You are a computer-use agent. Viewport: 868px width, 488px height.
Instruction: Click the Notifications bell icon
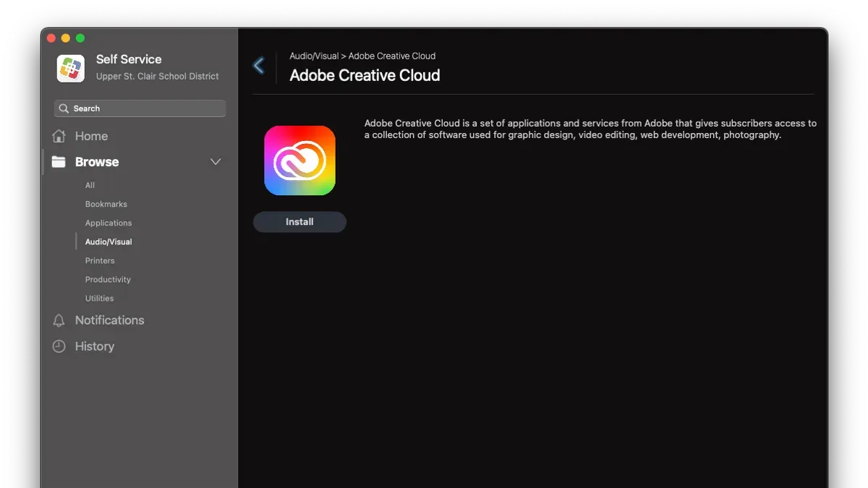coord(59,320)
